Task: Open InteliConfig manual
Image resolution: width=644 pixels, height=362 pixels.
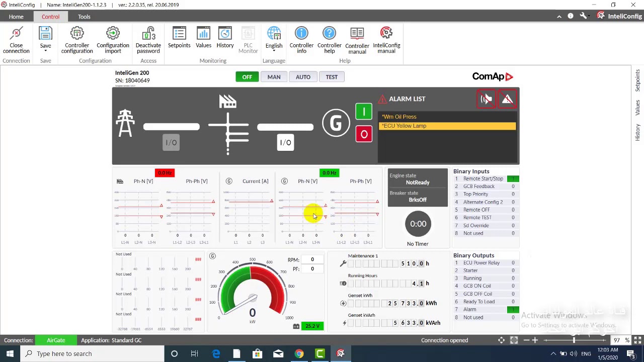Action: (386, 40)
